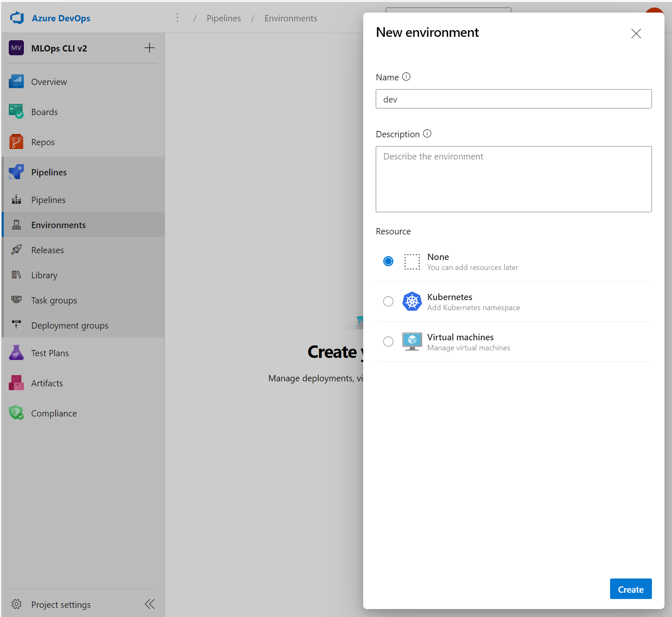Choose Virtual machines as the resource
The image size is (672, 617).
point(388,341)
